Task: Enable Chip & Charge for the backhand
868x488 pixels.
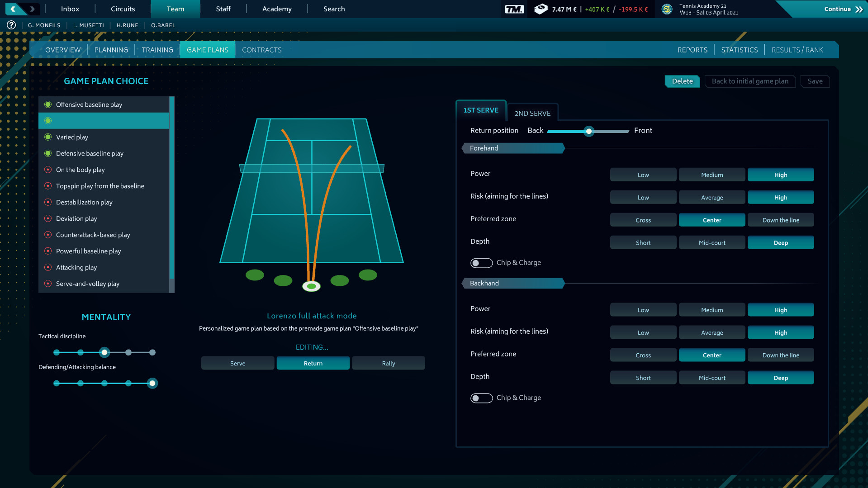Action: (481, 398)
